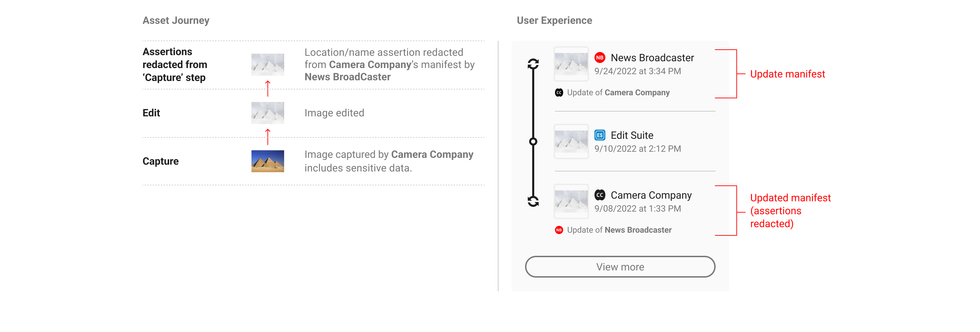Open the Camera Company entry thumbnail

(571, 201)
